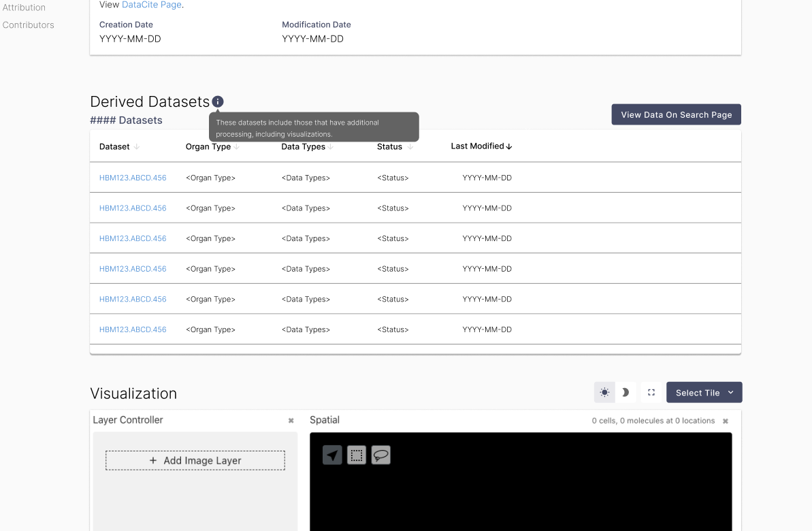Go to the Contributors section
Screen dimensions: 812x531
(x=29, y=25)
